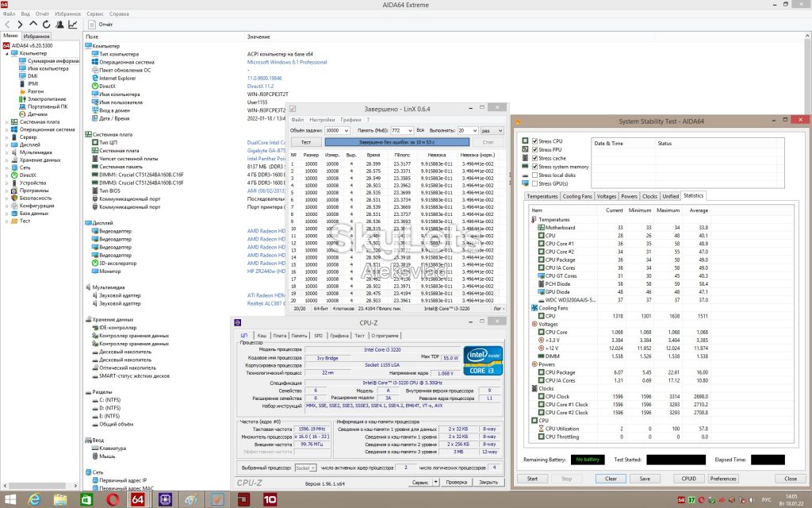This screenshot has height=508, width=812.
Task: Toggle the Stress cache checkbox
Action: [535, 158]
